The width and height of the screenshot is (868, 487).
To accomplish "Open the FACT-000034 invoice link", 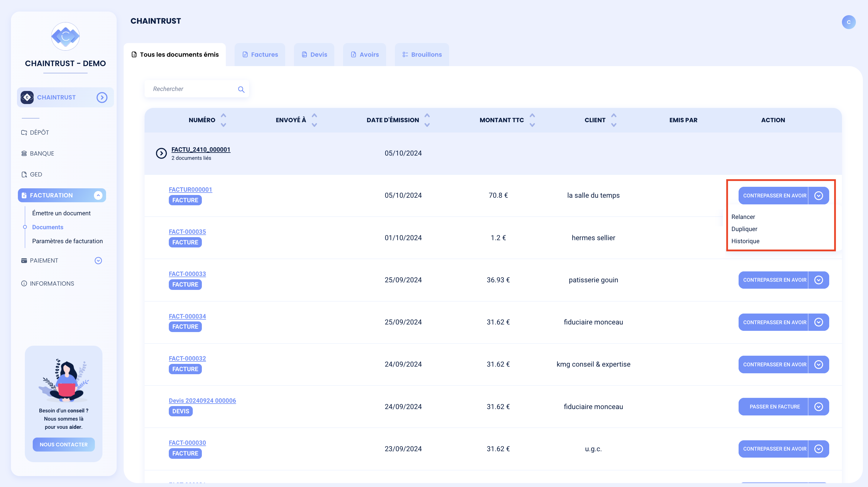I will [x=187, y=316].
